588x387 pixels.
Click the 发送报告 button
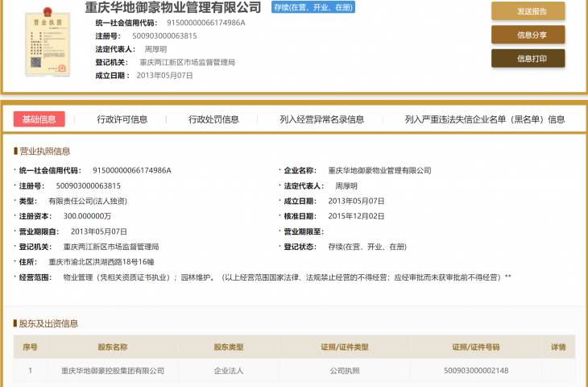[528, 11]
